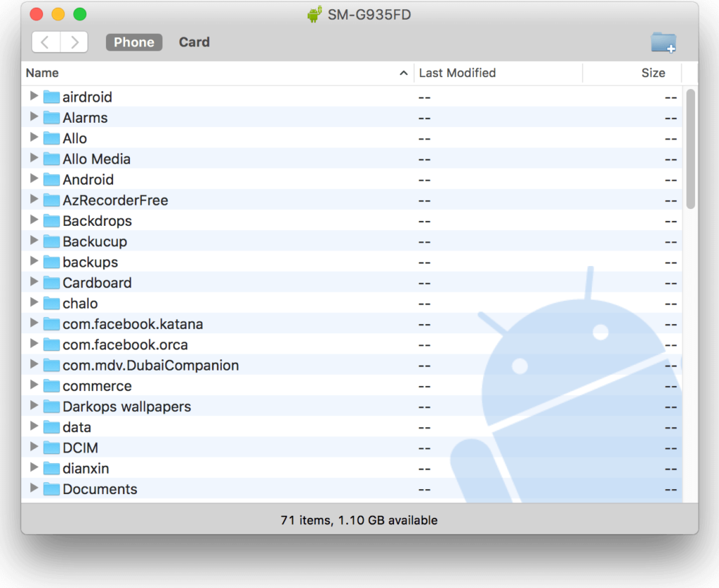Viewport: 719px width, 588px height.
Task: Select the com.facebook.katana folder icon
Action: click(x=51, y=324)
